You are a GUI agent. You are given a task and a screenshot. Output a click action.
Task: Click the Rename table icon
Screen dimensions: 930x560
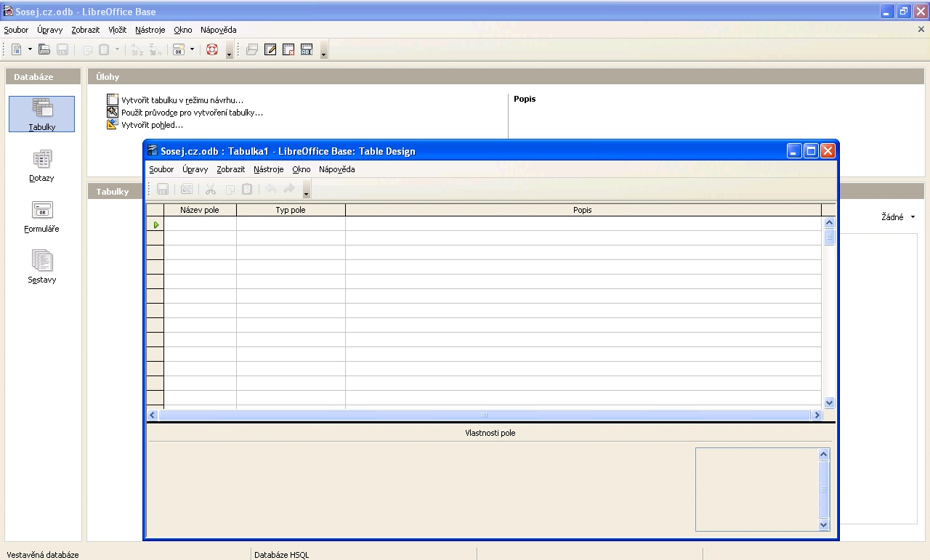pos(307,49)
